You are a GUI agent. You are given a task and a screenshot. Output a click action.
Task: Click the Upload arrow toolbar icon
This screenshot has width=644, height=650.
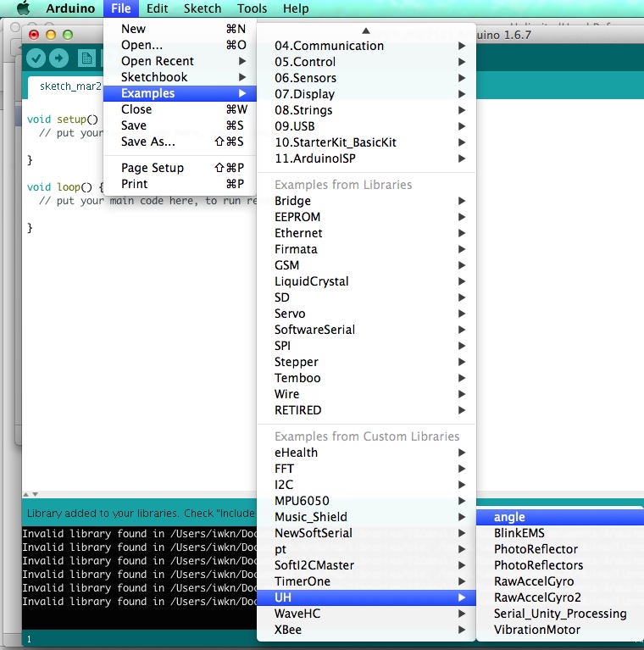click(x=58, y=58)
